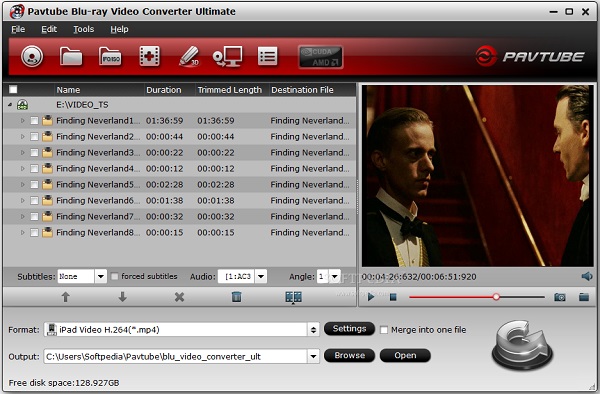
Task: Open the Subtitles dropdown
Action: click(x=101, y=276)
